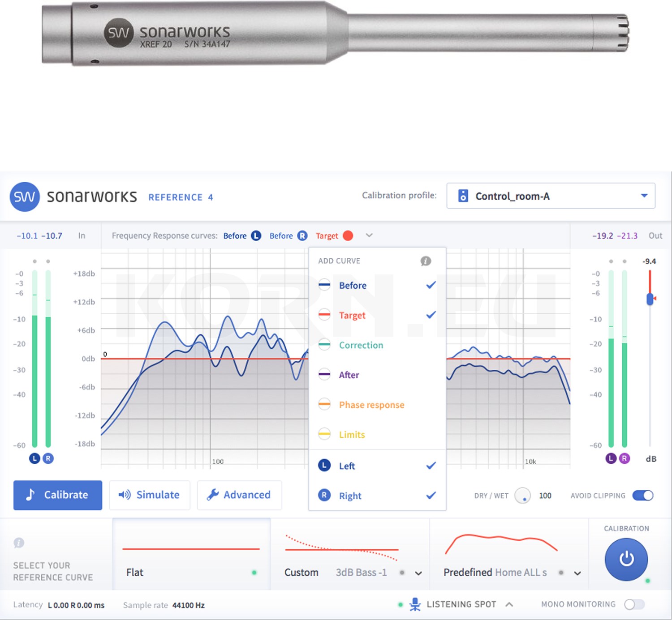The image size is (672, 620).
Task: Click the Latency L 0.00 R 0.00 ms value
Action: click(x=76, y=605)
